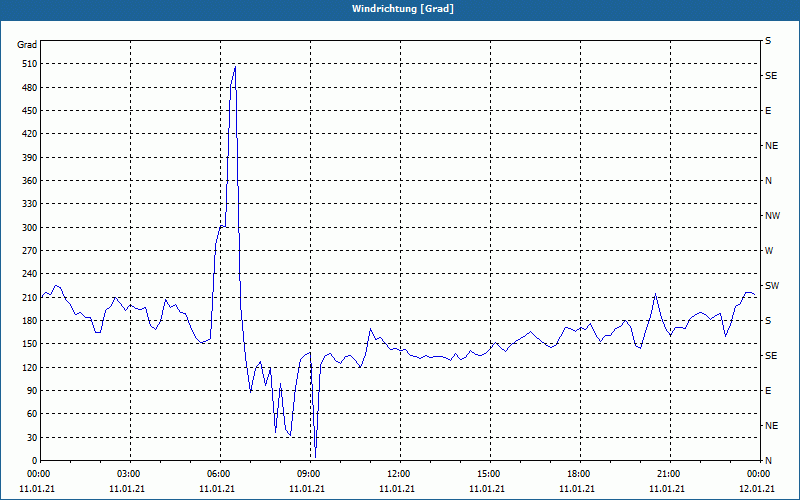Select the 360 y-axis value
Viewport: 800px width, 500px height.
point(30,181)
